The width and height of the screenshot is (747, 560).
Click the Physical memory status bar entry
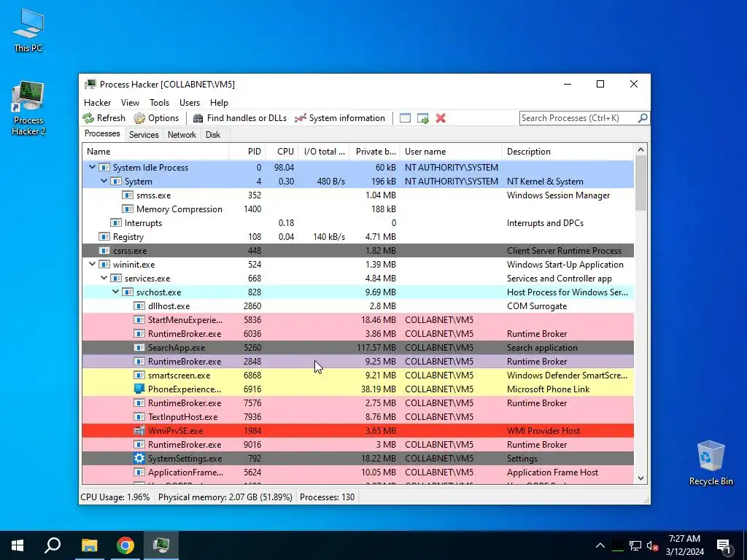coord(225,497)
